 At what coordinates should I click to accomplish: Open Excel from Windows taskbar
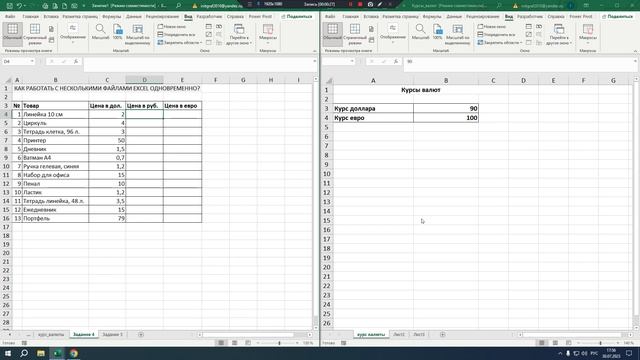click(x=57, y=353)
